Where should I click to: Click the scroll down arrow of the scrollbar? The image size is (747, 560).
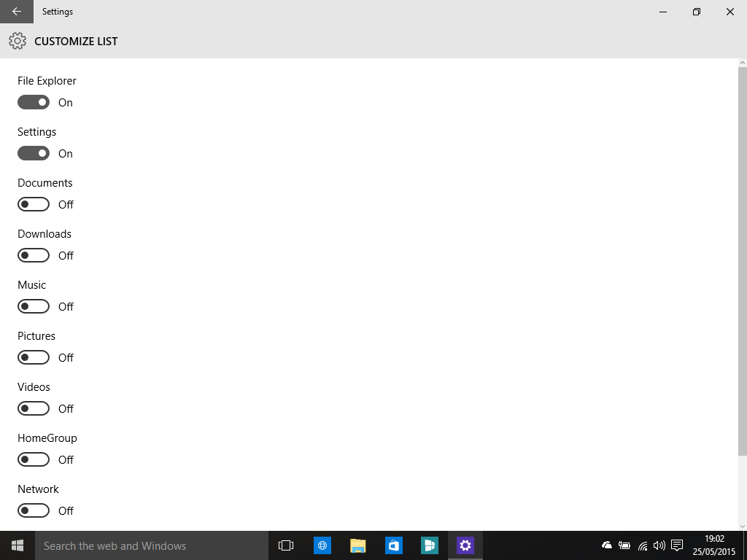click(742, 526)
